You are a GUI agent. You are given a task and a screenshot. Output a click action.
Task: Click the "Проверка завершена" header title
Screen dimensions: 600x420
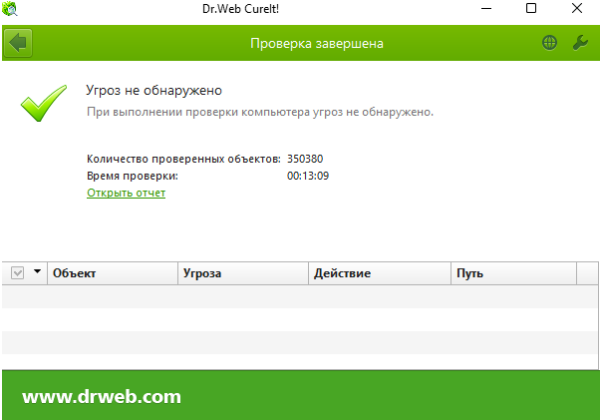coord(317,43)
